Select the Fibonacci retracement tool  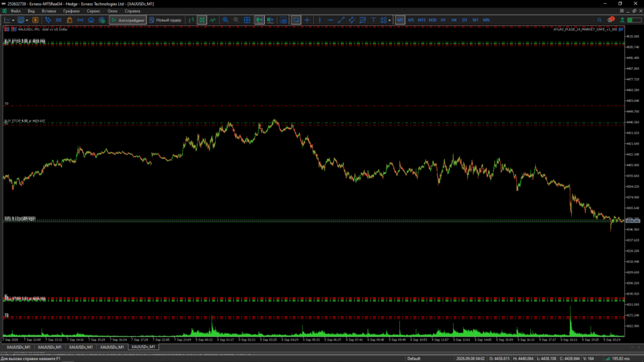coord(362,20)
